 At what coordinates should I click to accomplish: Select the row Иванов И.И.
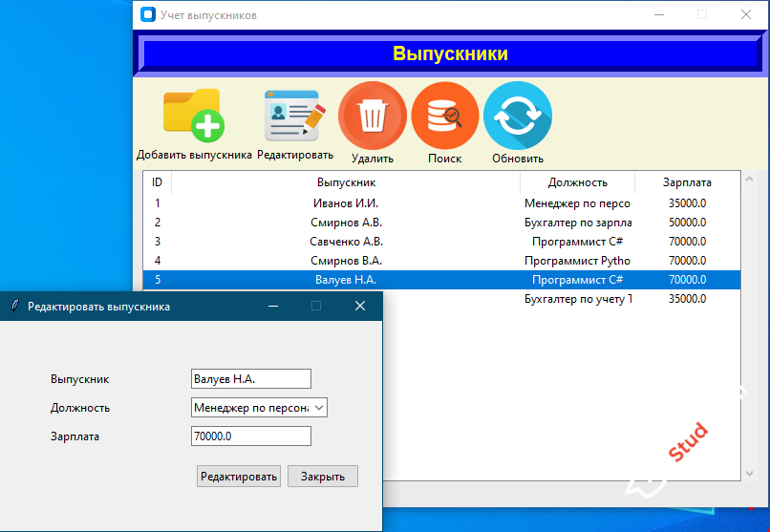click(441, 203)
